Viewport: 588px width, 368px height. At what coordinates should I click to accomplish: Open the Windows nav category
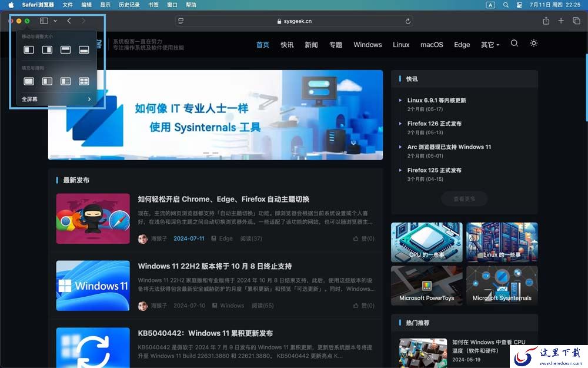pos(367,45)
